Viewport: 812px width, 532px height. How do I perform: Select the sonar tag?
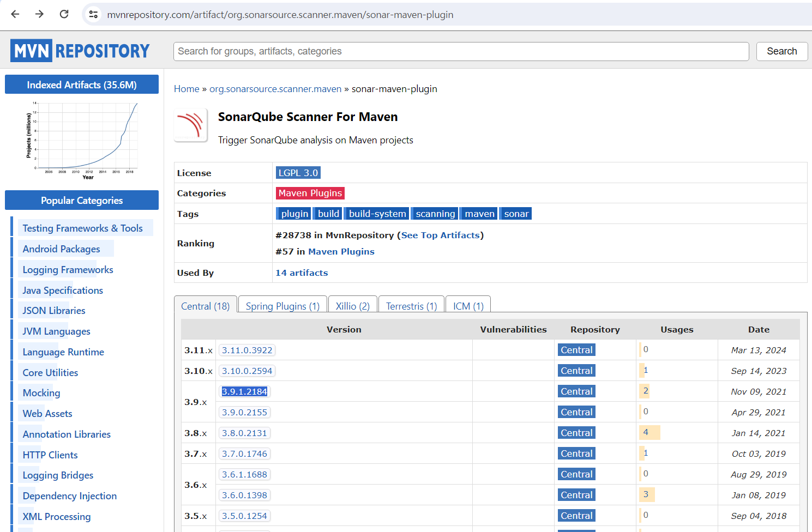click(x=516, y=214)
